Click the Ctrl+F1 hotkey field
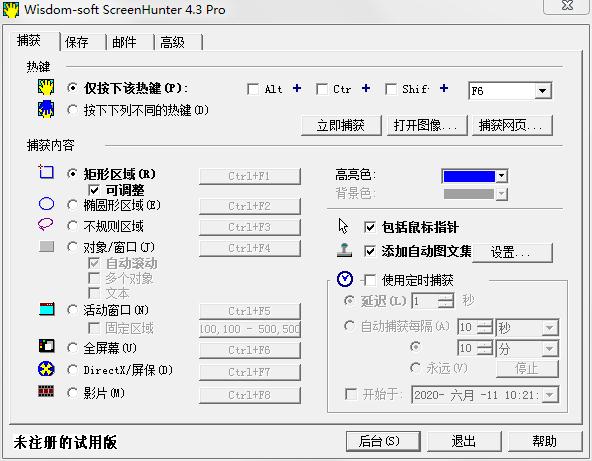The height and width of the screenshot is (461, 592). coord(250,176)
